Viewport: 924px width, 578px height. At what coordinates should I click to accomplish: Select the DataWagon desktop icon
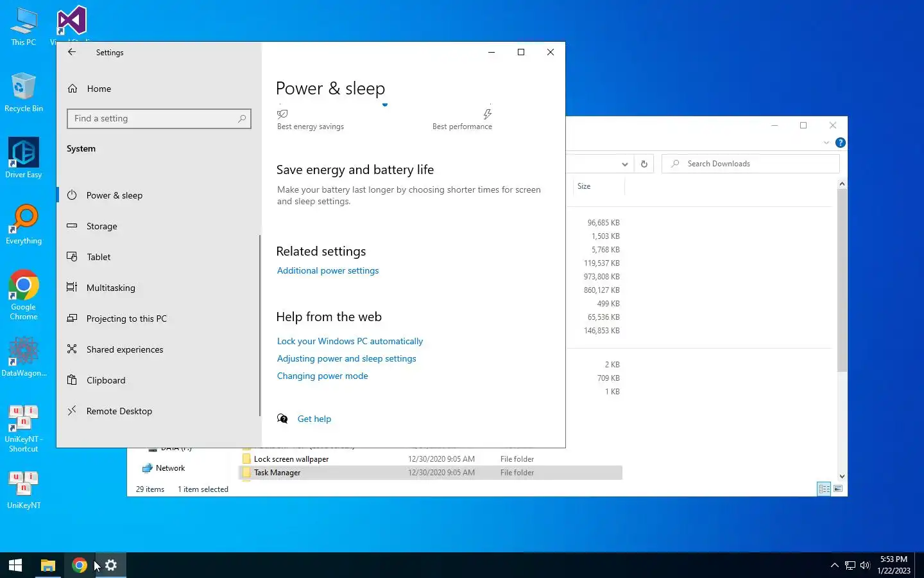click(x=24, y=356)
